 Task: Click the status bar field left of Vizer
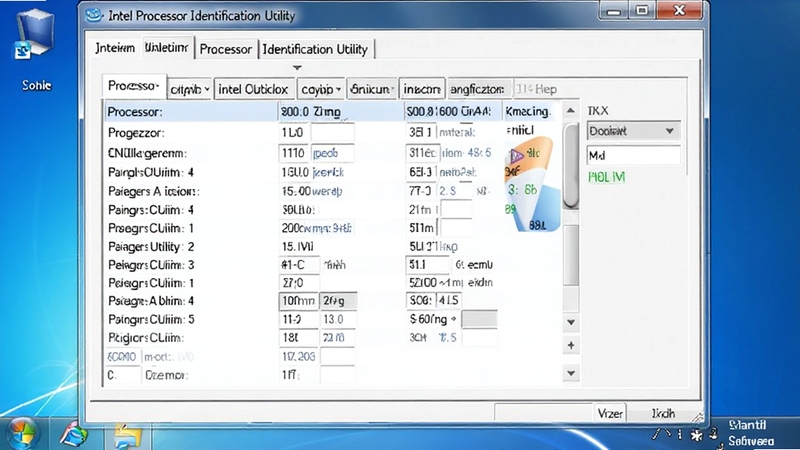pyautogui.click(x=543, y=412)
